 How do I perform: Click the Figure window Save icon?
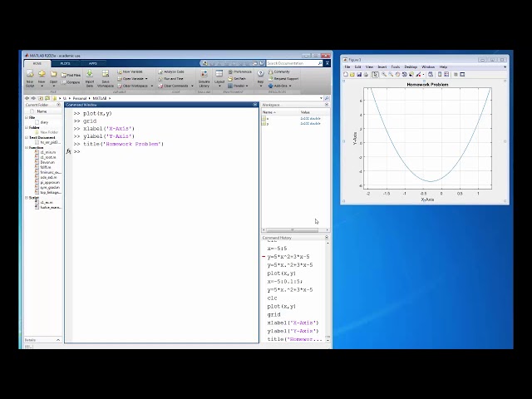359,74
